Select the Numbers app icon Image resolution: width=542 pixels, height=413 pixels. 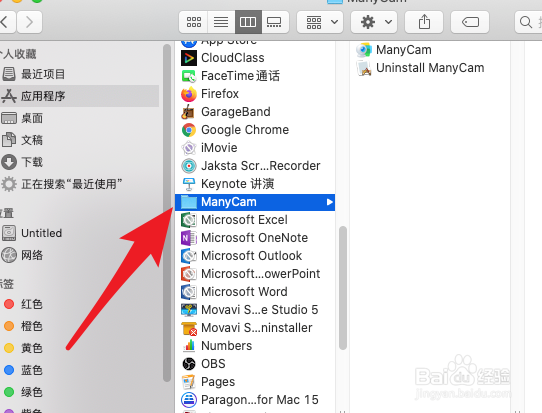coord(189,346)
